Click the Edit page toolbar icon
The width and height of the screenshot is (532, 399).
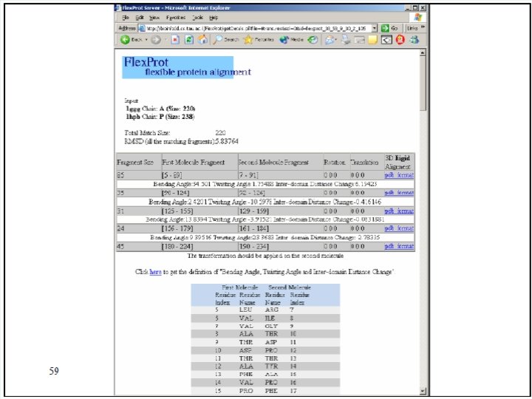coord(359,40)
